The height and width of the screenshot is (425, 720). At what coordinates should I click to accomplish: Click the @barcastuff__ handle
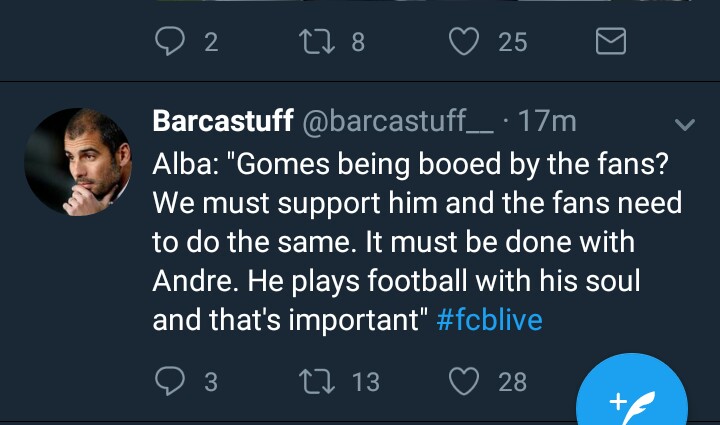click(396, 122)
